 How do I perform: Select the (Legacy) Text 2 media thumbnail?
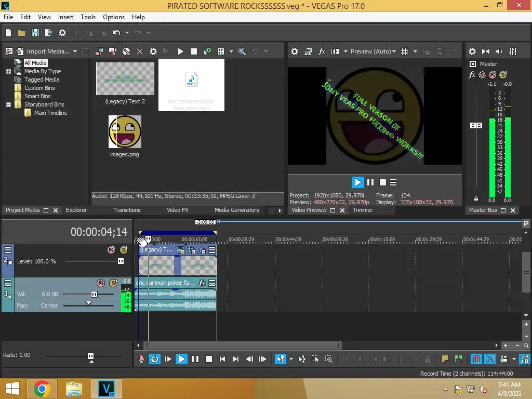(125, 79)
